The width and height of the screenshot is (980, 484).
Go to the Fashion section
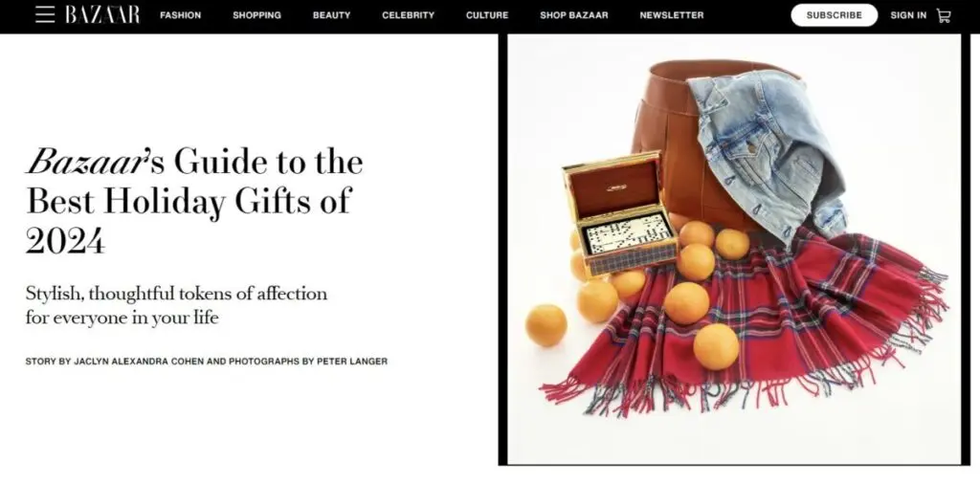tap(181, 15)
